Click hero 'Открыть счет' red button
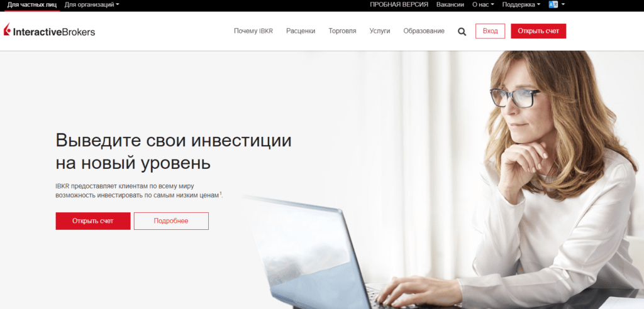Viewport: 644px width, 309px height. tap(93, 221)
